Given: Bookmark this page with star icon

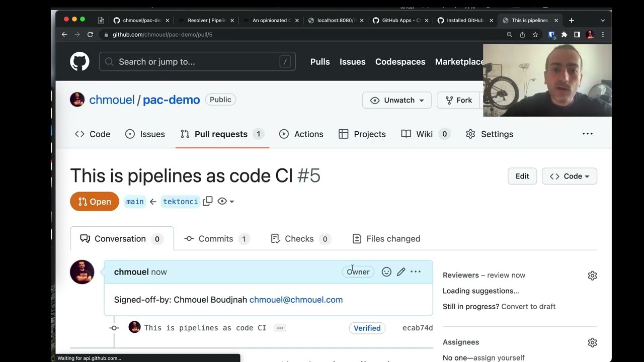Looking at the screenshot, I should pos(535,35).
